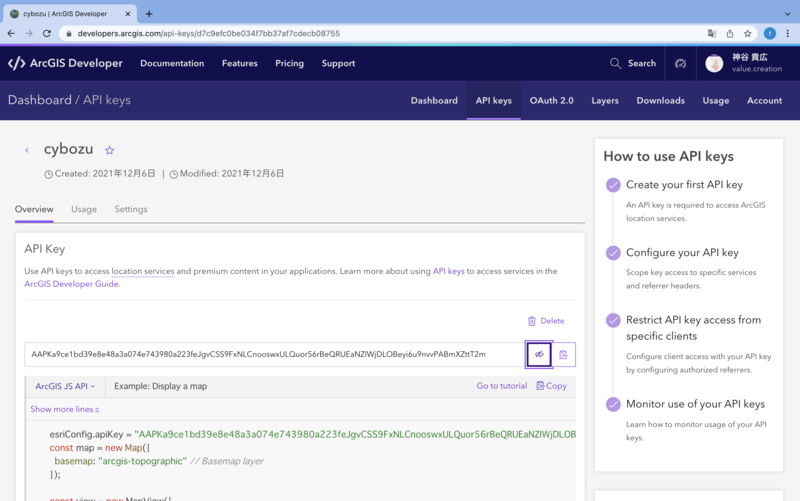Go forward with the browser forward arrow
The height and width of the screenshot is (501, 800).
(29, 33)
